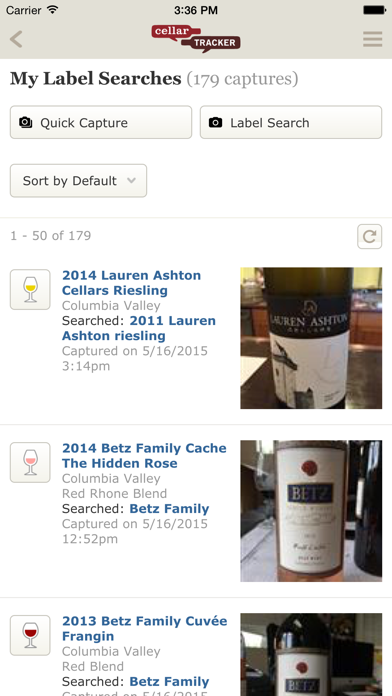The image size is (392, 696).
Task: Tap the camera icon in Quick Capture
Action: 26,123
